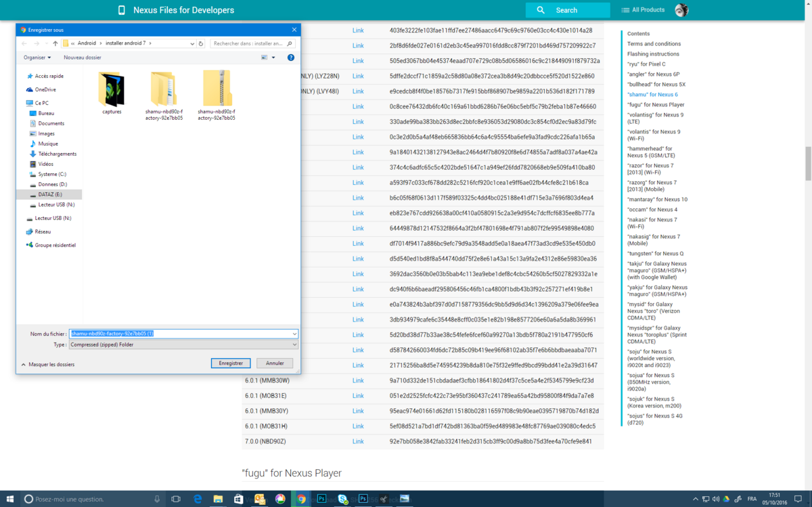Open Link beside hash 403fe3222fe103fae11

coord(358,30)
